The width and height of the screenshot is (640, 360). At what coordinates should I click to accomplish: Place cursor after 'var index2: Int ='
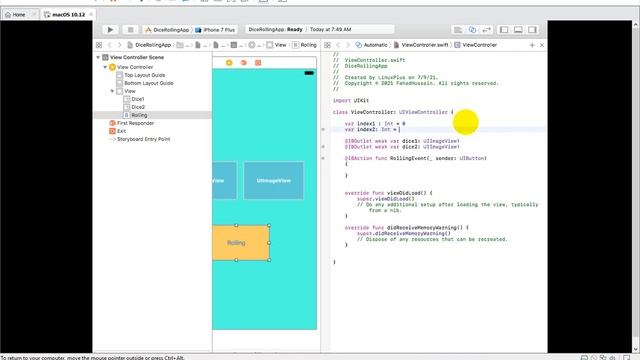tap(400, 130)
